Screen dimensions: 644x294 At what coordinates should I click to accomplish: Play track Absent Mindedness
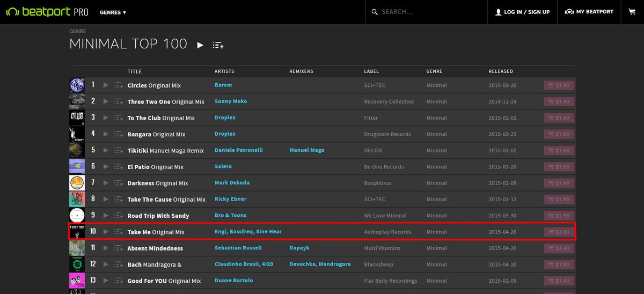[x=106, y=248]
